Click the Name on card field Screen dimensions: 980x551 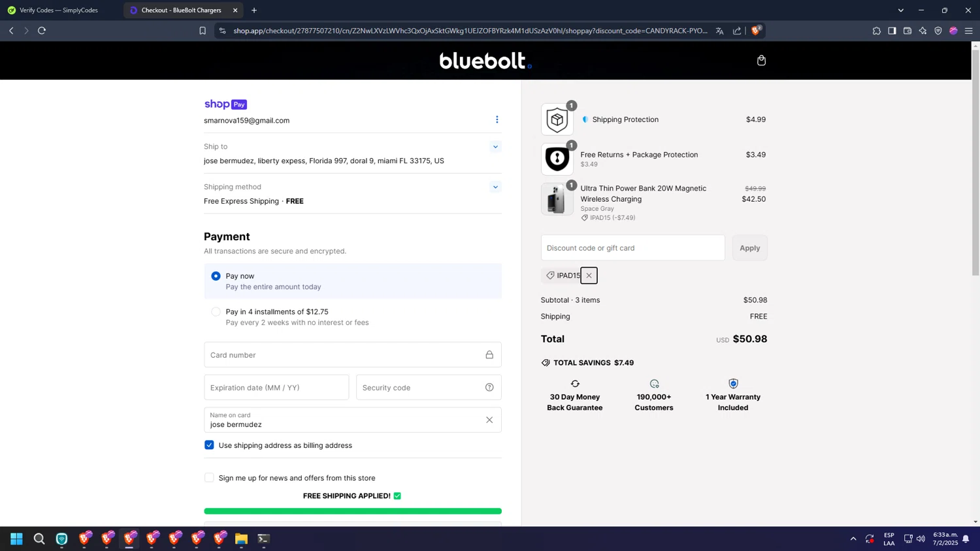tap(353, 420)
